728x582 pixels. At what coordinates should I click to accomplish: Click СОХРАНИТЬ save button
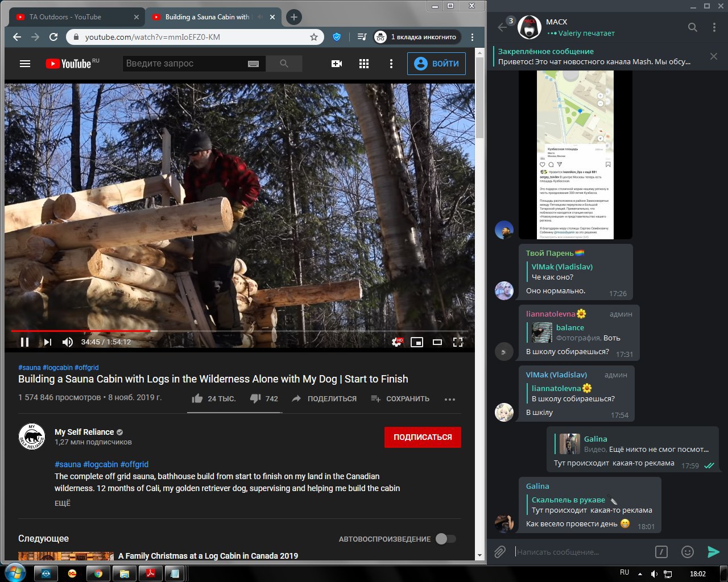[400, 398]
